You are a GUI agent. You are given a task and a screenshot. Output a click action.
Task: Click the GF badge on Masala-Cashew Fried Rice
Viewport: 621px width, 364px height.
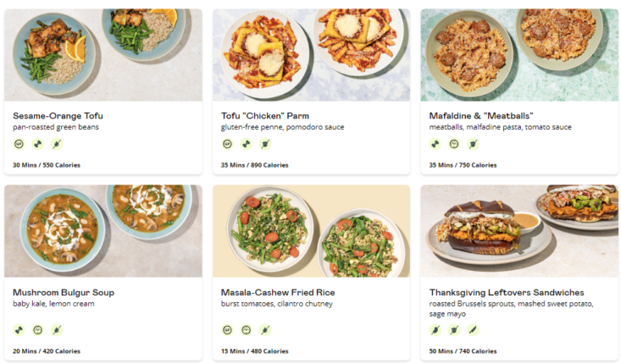click(x=227, y=329)
